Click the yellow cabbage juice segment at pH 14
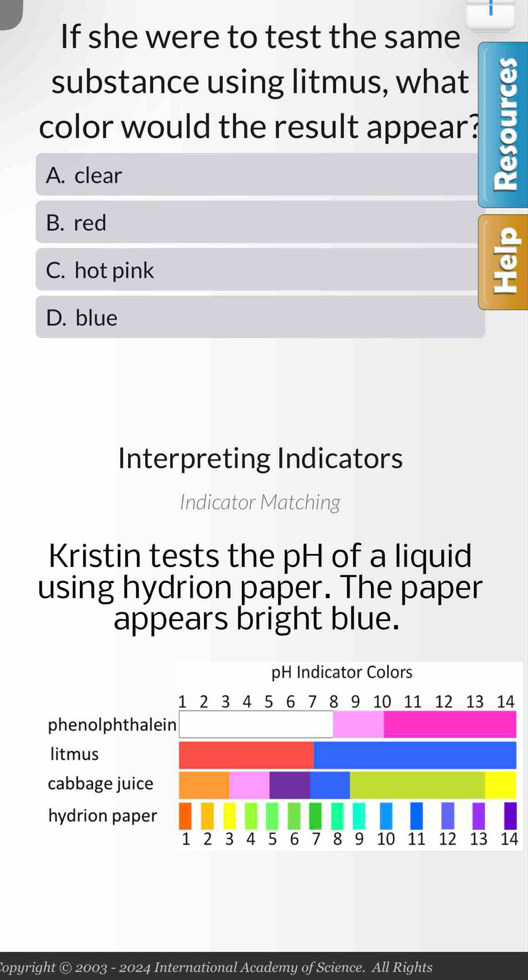The height and width of the screenshot is (980, 528). [501, 785]
